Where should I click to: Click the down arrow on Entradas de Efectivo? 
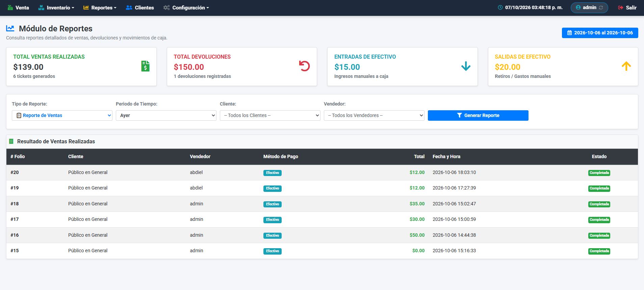(x=466, y=66)
